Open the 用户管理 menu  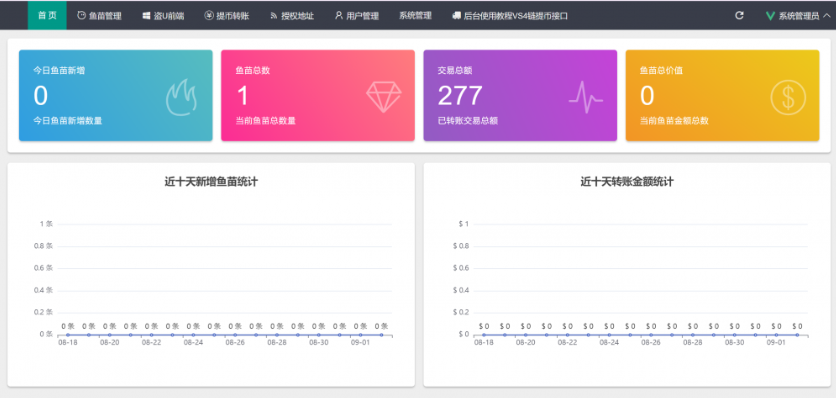coord(357,16)
